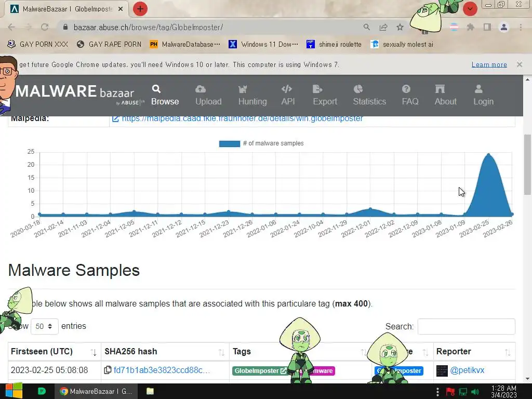Copy hash with the clipboard icon
532x399 pixels.
click(x=108, y=370)
